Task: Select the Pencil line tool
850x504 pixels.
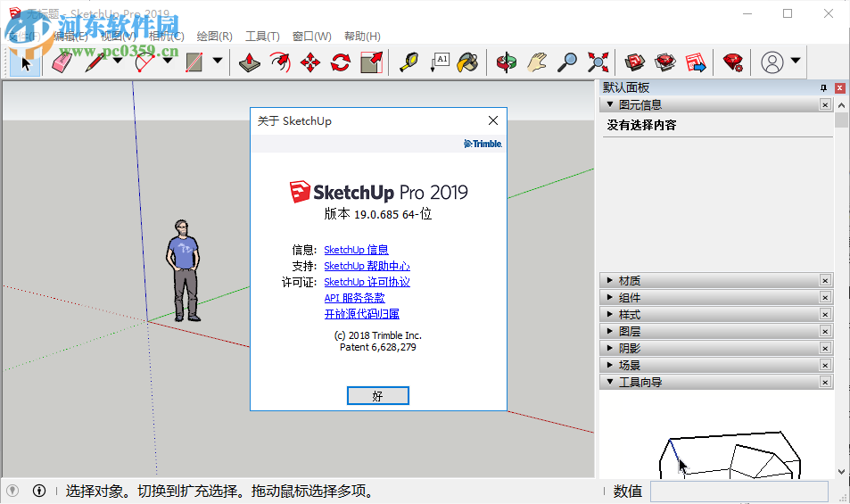Action: click(95, 62)
